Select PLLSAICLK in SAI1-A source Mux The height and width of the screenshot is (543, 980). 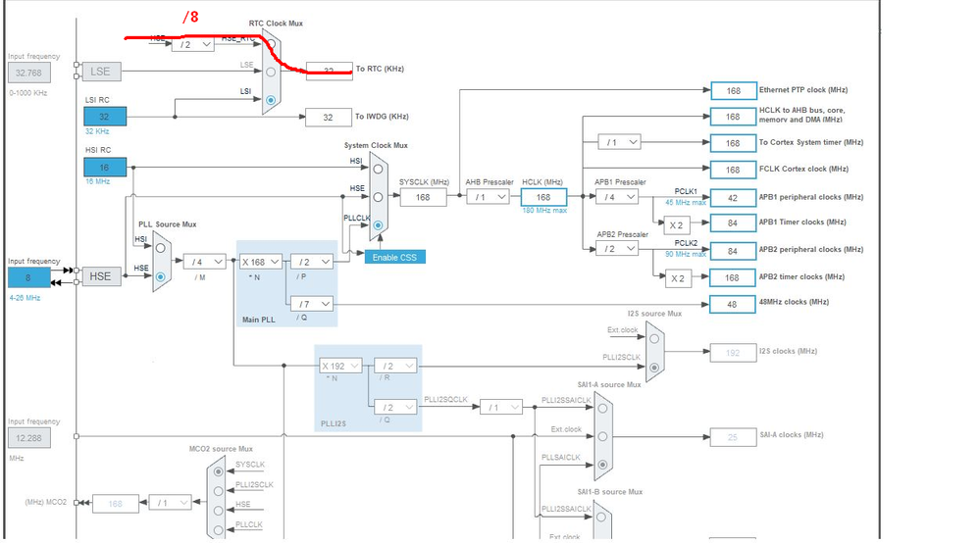coord(603,465)
